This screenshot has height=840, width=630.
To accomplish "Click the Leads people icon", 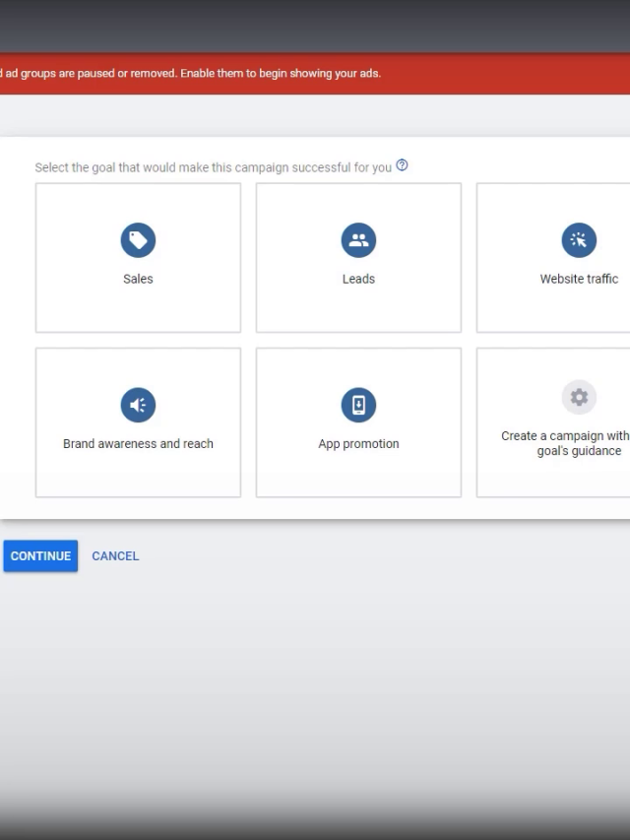I will tap(358, 239).
